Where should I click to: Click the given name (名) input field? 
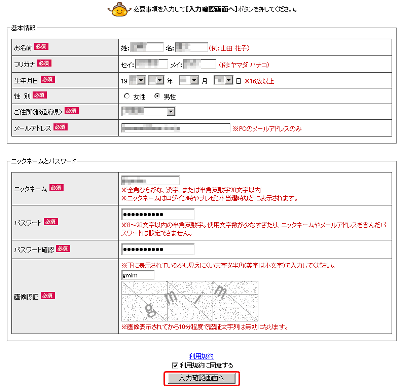[x=192, y=47]
